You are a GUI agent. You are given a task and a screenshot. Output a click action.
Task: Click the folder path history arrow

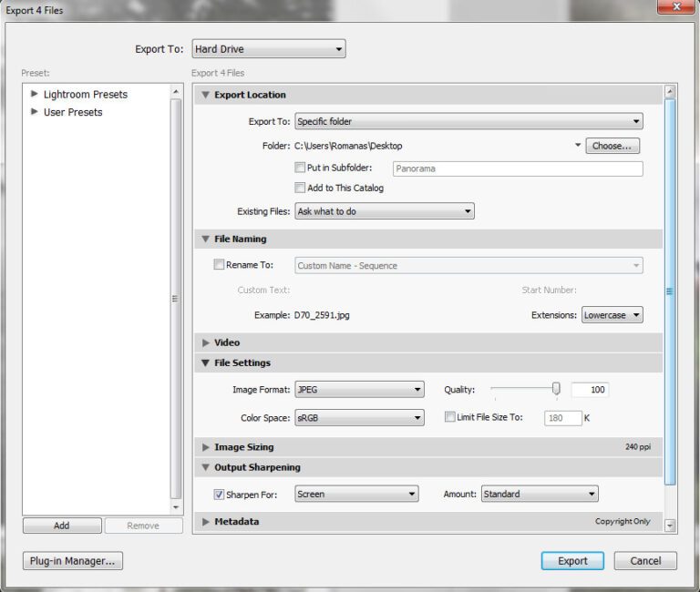[578, 145]
